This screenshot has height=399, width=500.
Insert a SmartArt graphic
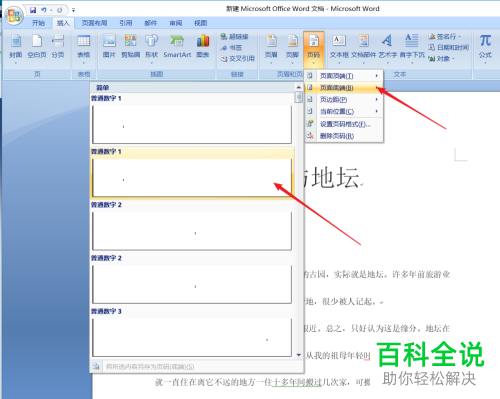[177, 47]
